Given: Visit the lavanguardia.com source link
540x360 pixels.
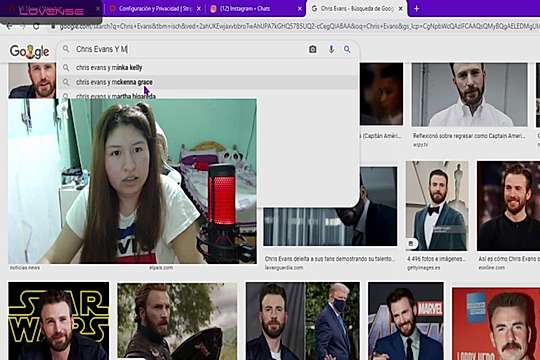Looking at the screenshot, I should pyautogui.click(x=284, y=268).
